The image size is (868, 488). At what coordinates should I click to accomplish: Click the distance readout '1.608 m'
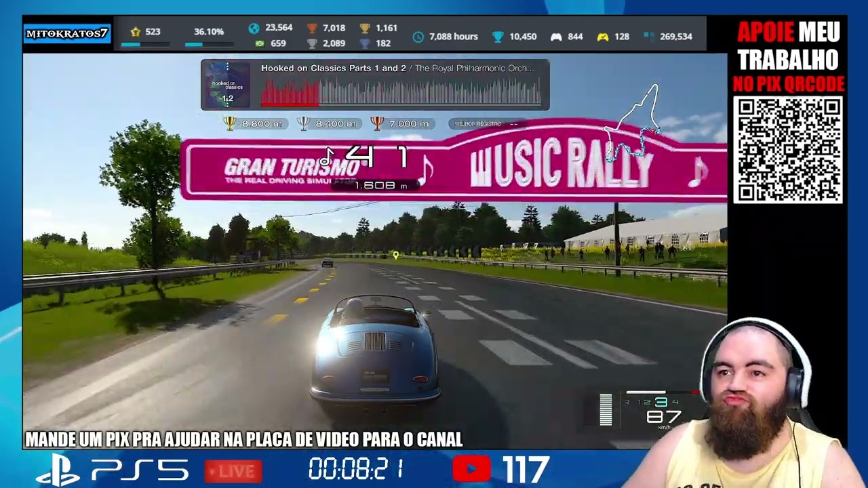click(380, 186)
